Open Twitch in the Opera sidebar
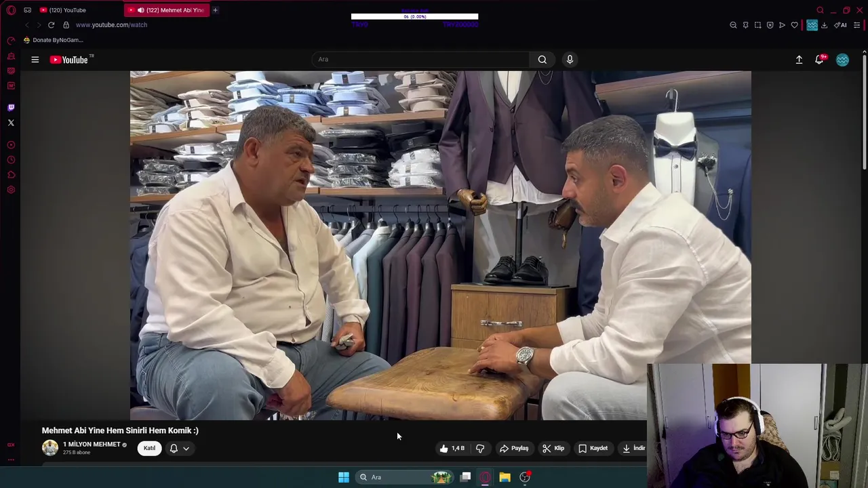 click(x=11, y=107)
